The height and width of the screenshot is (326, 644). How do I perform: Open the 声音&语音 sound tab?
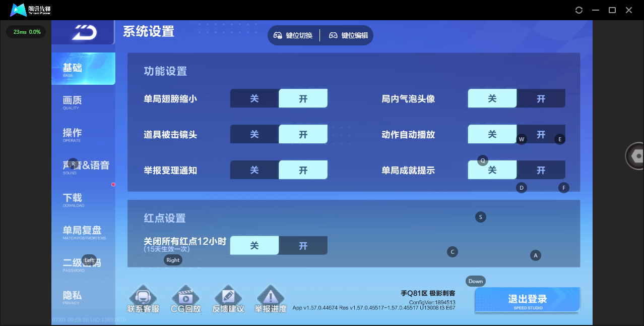(83, 167)
